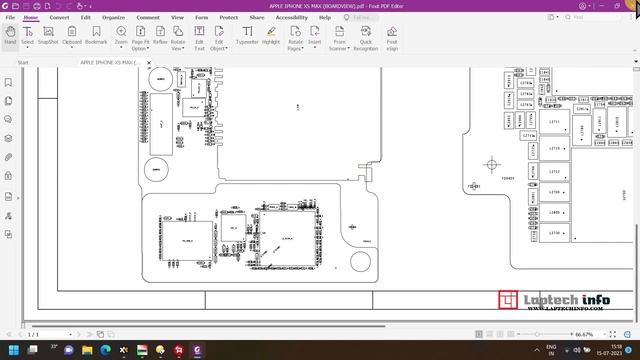
Task: Switch to Reflow view
Action: pos(160,36)
